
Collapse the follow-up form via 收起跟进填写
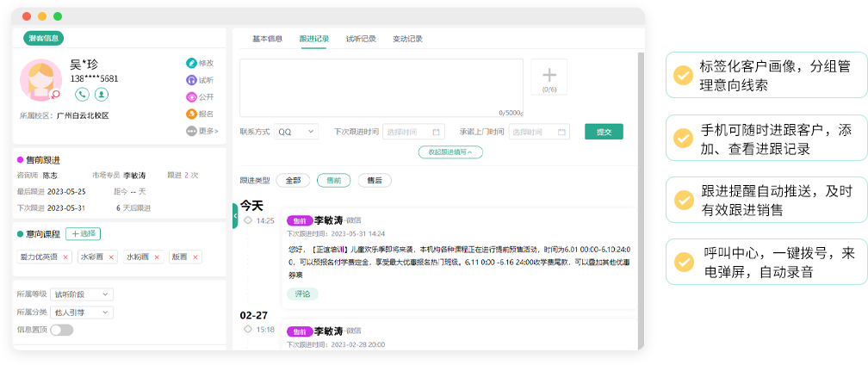coord(450,152)
